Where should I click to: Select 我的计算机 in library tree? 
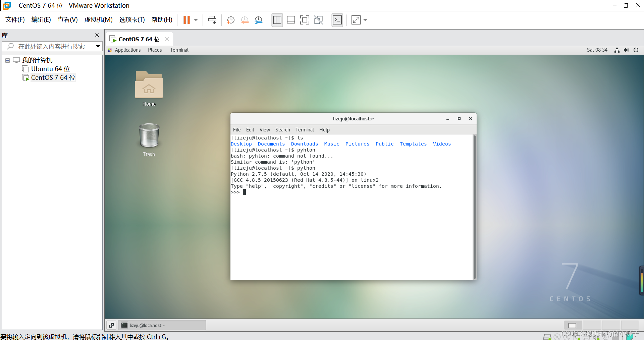pos(37,60)
